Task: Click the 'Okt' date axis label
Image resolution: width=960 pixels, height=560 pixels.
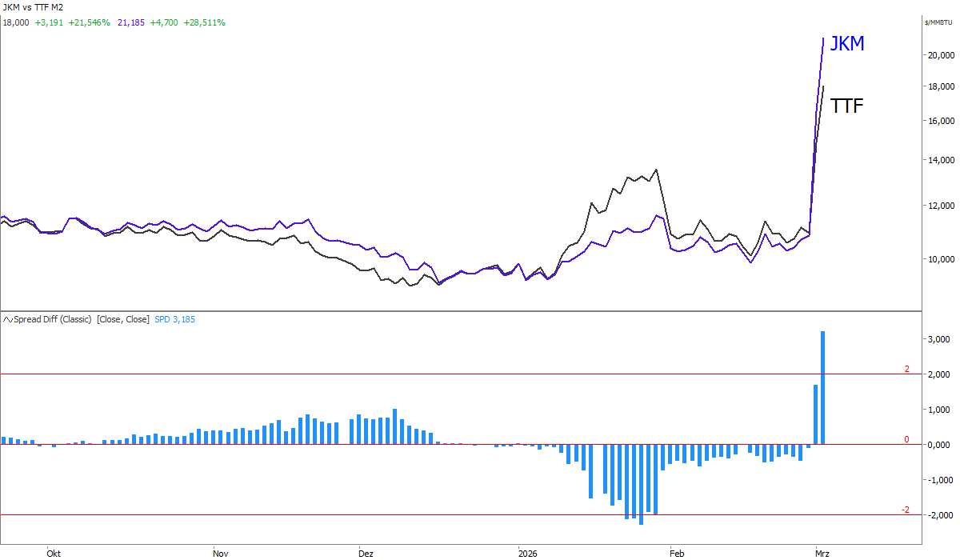Action: coord(54,554)
